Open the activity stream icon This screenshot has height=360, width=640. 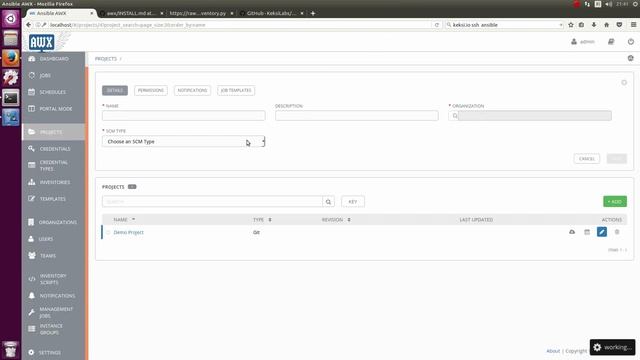pos(631,58)
